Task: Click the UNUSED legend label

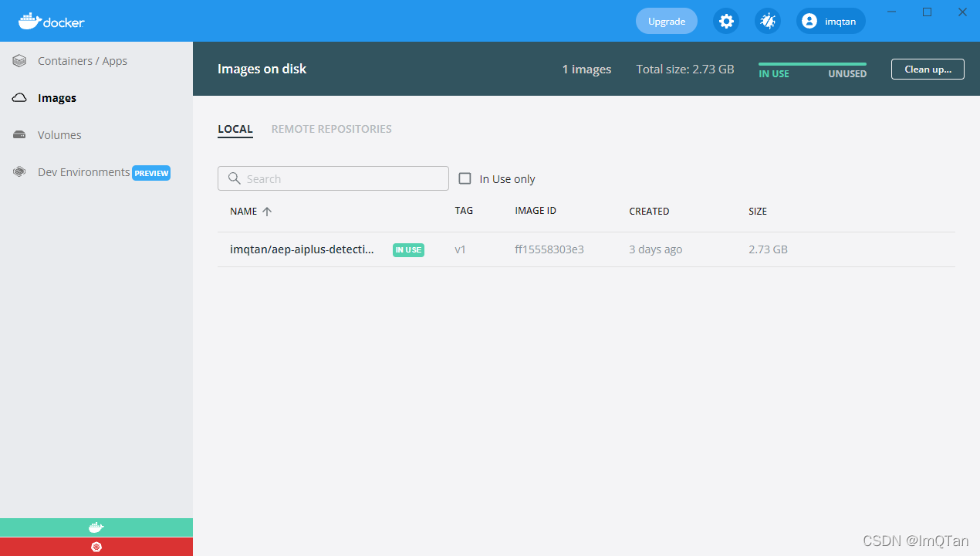Action: 847,74
